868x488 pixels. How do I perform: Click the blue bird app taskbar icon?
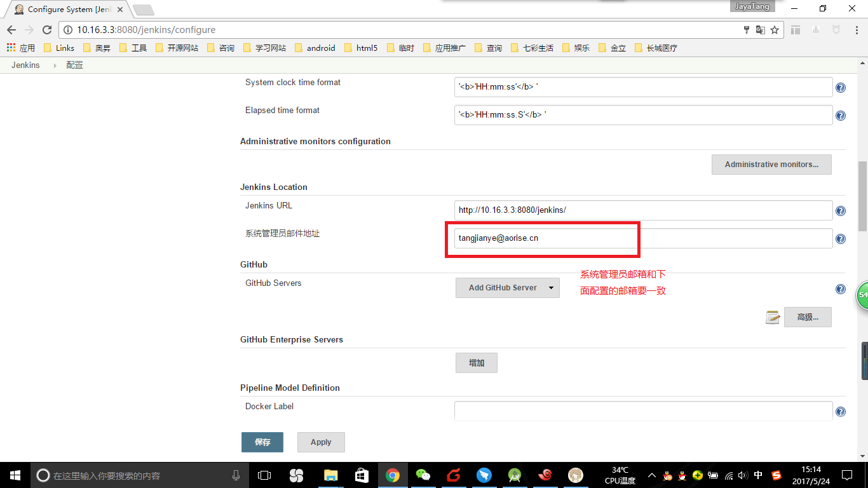pyautogui.click(x=484, y=475)
